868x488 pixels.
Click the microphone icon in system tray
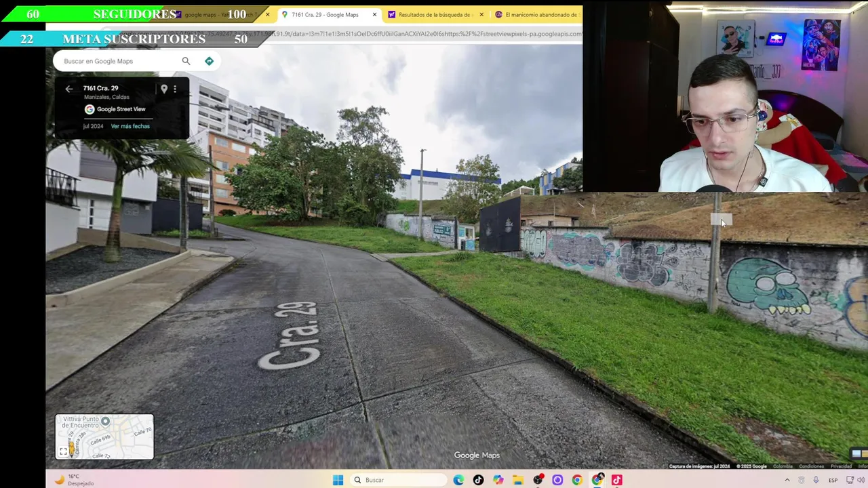tap(816, 480)
